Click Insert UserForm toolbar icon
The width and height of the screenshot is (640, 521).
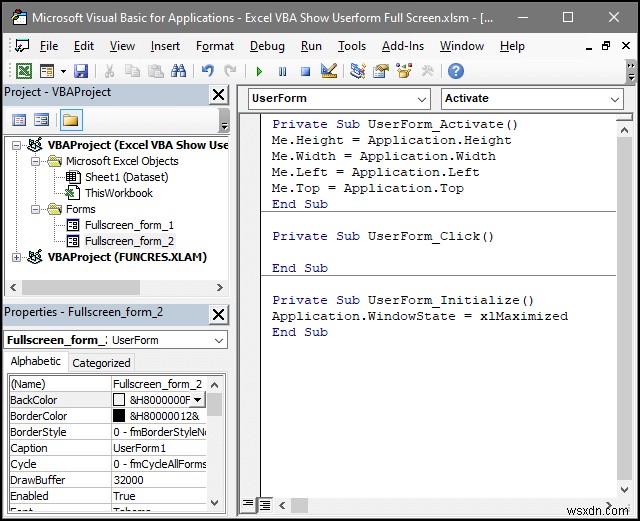[x=47, y=71]
